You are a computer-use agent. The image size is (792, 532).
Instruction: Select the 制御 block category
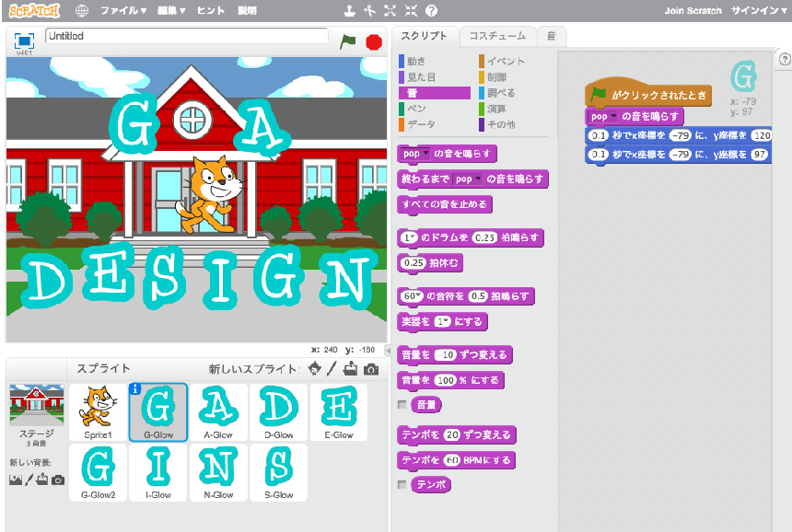tap(513, 77)
